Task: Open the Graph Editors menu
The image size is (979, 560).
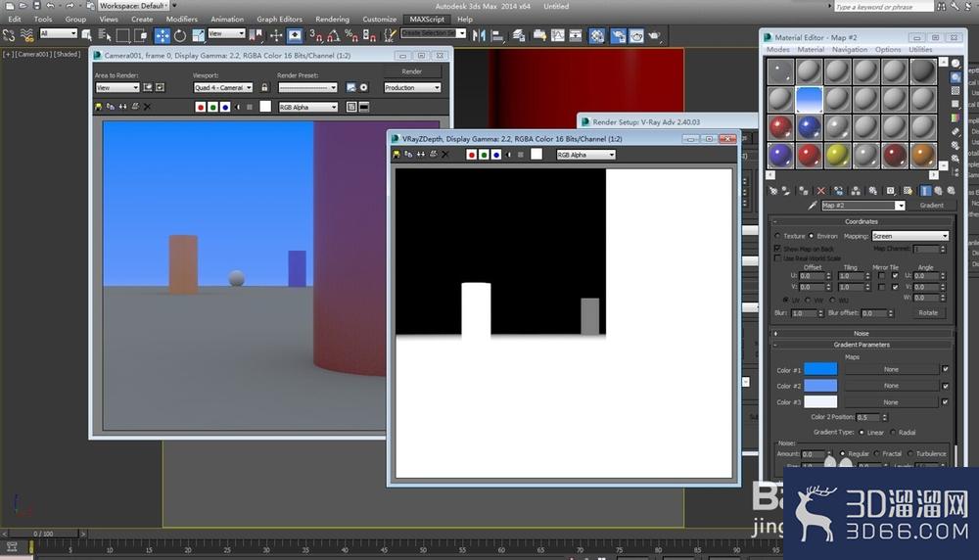Action: point(279,20)
